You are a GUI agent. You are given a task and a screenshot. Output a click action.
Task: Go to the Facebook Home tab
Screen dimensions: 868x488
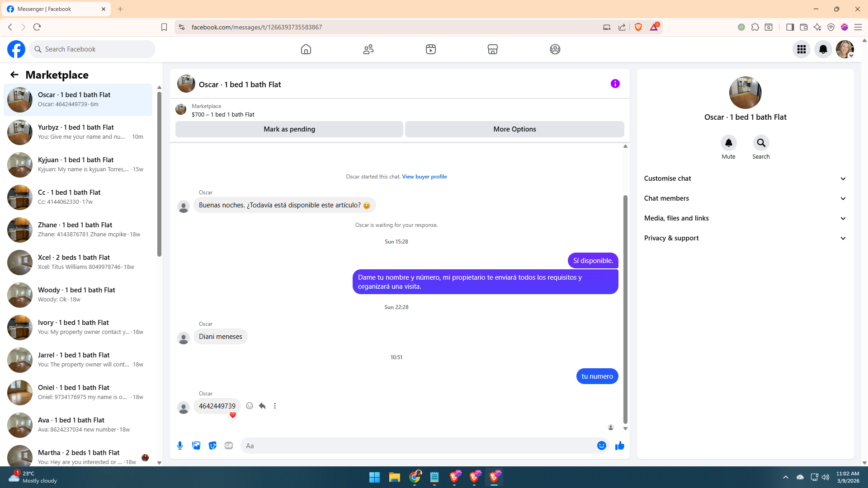(x=306, y=49)
